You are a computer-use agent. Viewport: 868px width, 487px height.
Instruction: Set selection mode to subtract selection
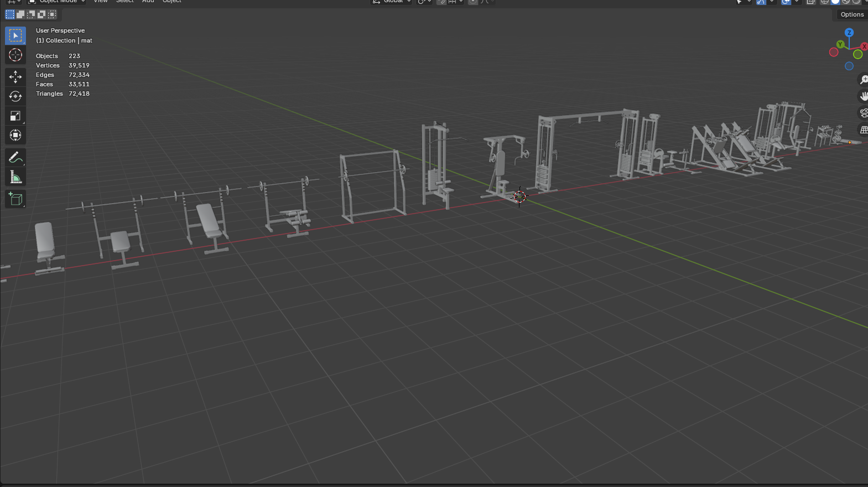tap(31, 14)
